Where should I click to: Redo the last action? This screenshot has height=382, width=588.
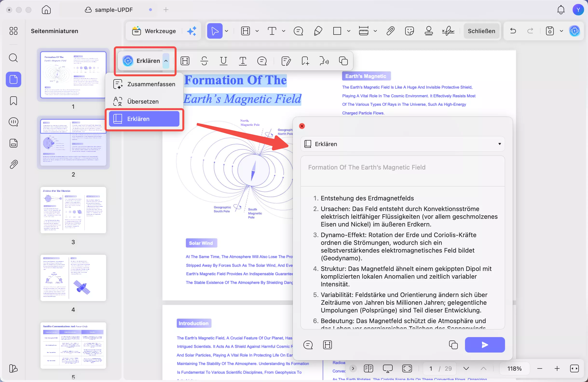click(x=530, y=31)
